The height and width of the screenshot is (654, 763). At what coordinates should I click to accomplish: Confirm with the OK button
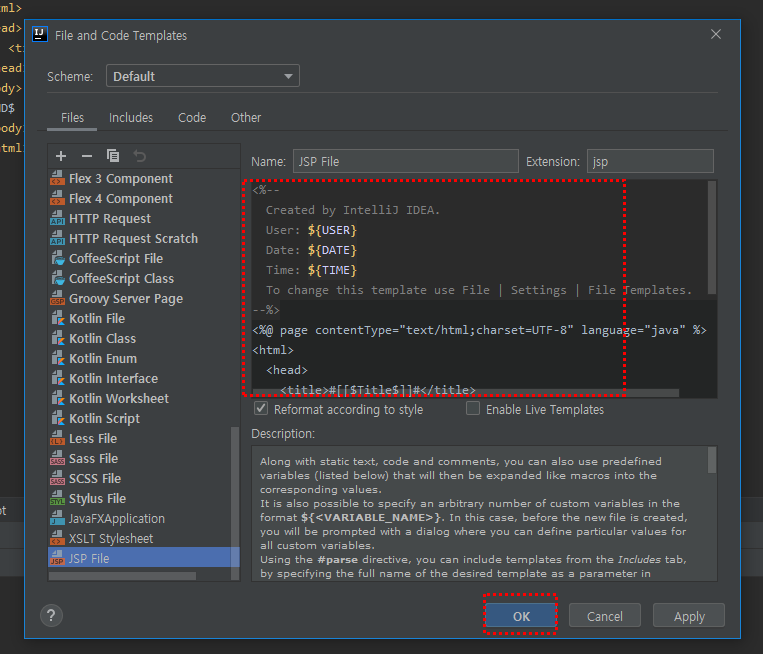pyautogui.click(x=521, y=616)
